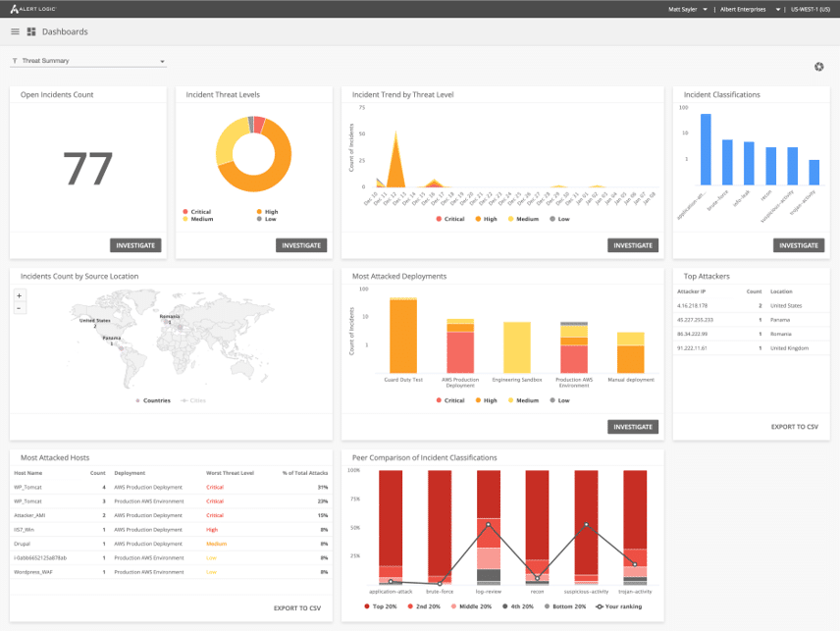The width and height of the screenshot is (840, 631).
Task: Zoom in on the source location map
Action: point(20,295)
